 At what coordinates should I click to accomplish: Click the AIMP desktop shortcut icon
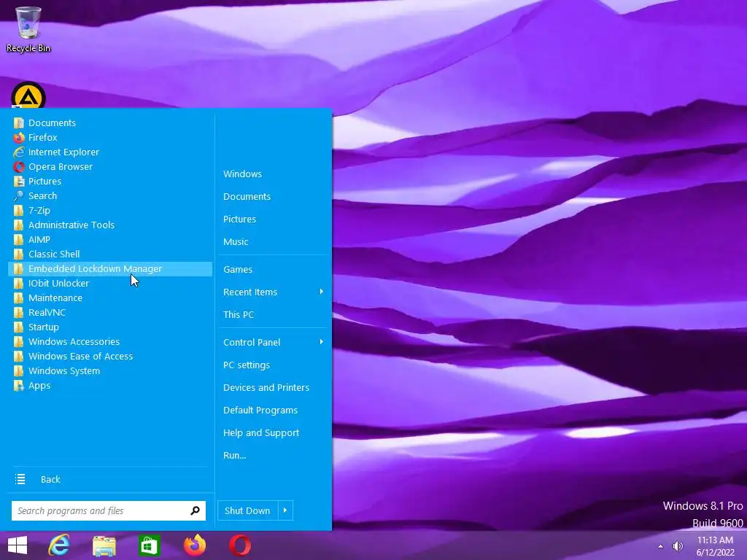point(28,96)
